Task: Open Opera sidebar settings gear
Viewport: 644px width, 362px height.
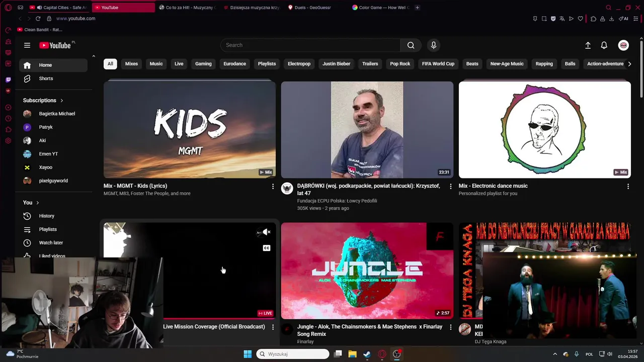Action: click(8, 141)
